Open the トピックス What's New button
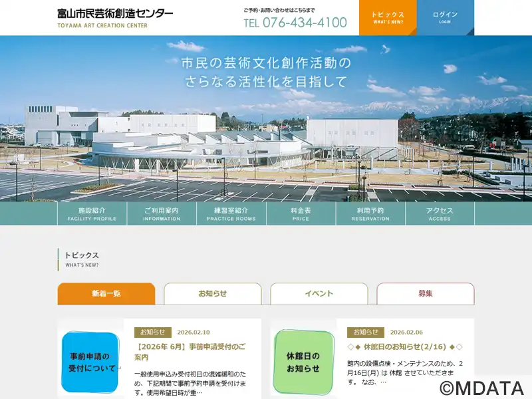The width and height of the screenshot is (532, 399). (x=388, y=18)
